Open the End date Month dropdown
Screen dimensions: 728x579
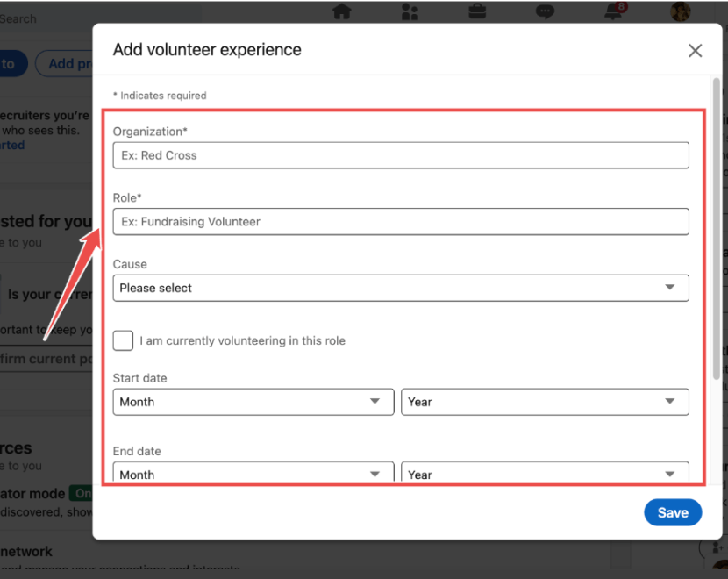[x=253, y=473]
